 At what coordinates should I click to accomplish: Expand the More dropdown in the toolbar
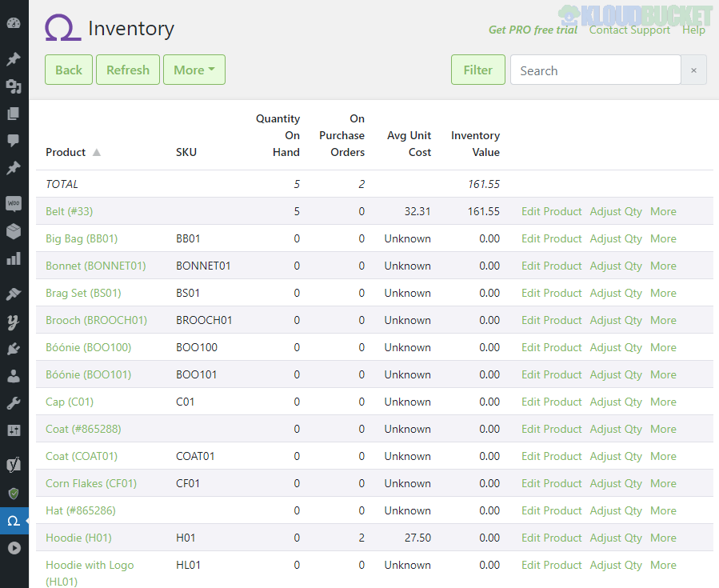click(x=194, y=70)
